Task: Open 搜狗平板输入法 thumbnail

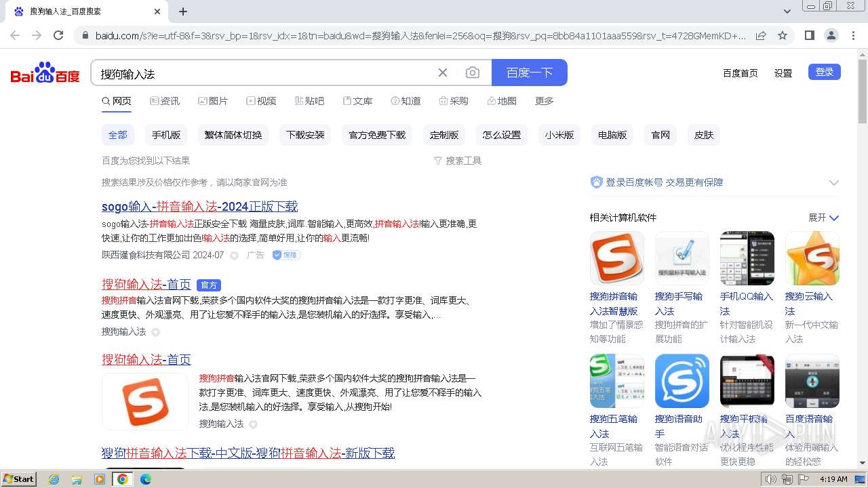Action: point(747,380)
